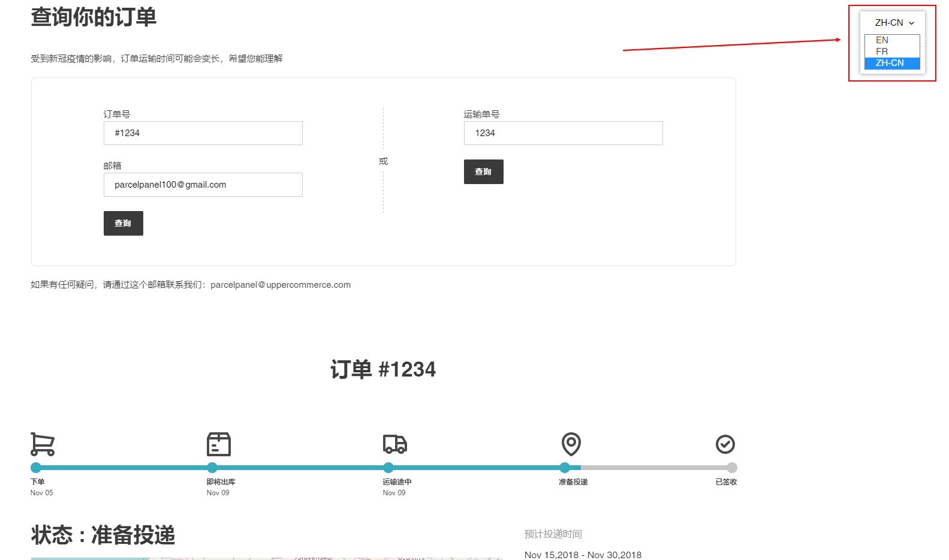The height and width of the screenshot is (560, 949).
Task: Click the 准备投递 timeline marker dot
Action: tap(565, 468)
